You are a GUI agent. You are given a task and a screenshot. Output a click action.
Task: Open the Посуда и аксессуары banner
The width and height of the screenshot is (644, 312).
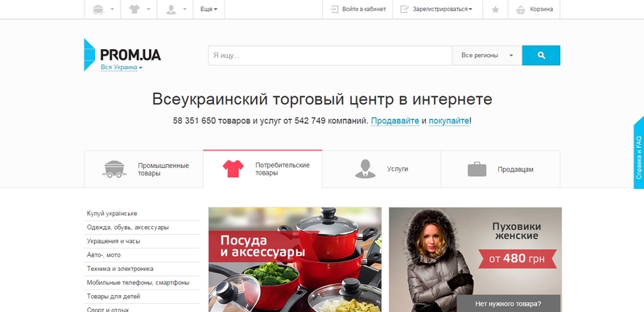(x=295, y=260)
